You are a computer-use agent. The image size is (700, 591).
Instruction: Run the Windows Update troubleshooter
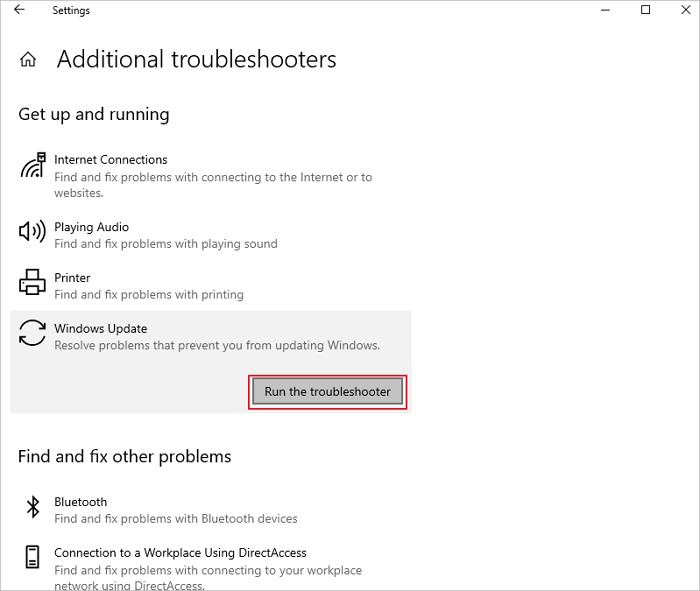click(x=327, y=392)
